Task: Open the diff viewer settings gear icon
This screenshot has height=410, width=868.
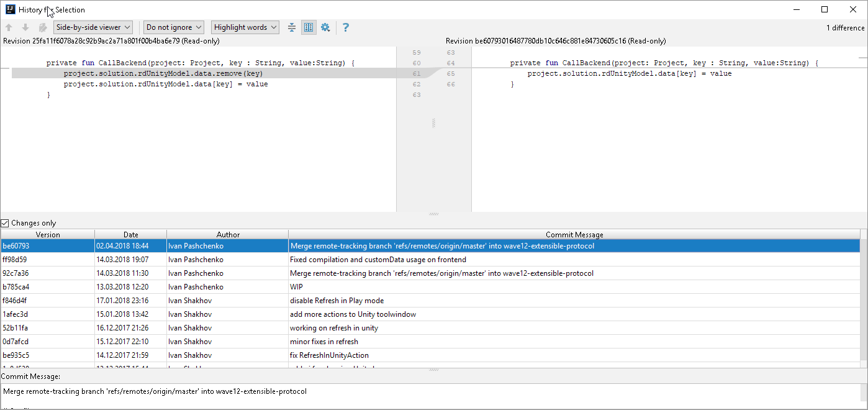Action: pos(325,27)
